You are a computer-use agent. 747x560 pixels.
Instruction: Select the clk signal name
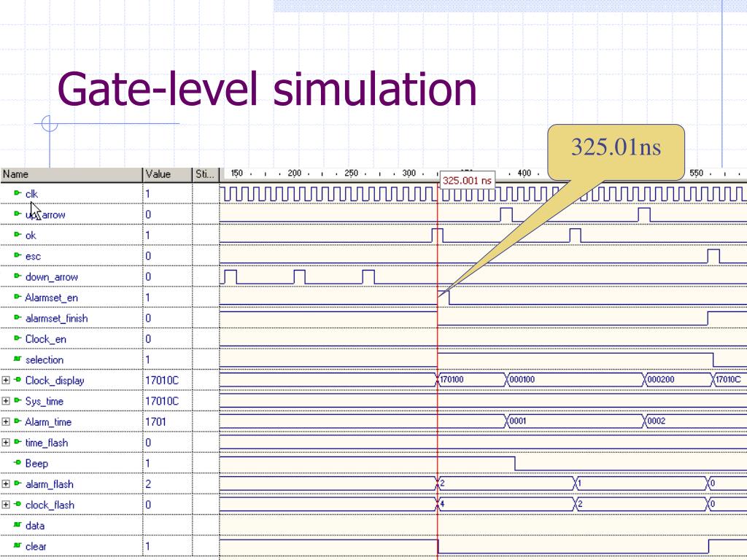(x=31, y=194)
